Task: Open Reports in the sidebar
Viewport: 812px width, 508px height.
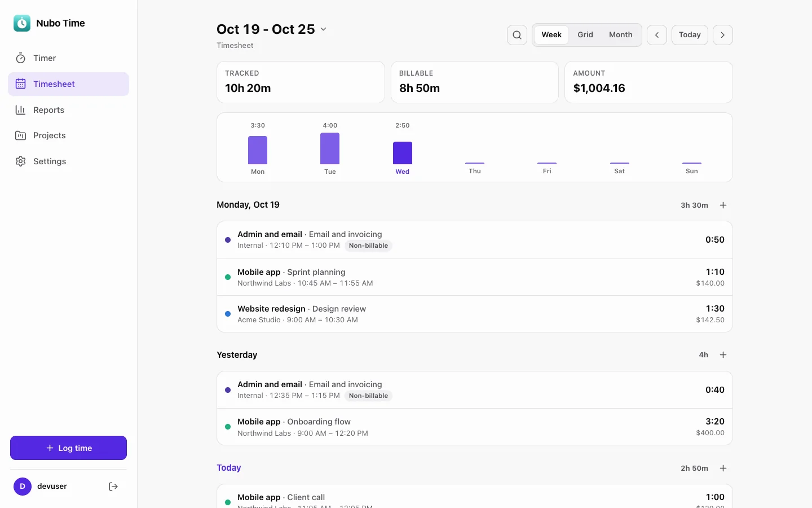Action: pos(68,110)
